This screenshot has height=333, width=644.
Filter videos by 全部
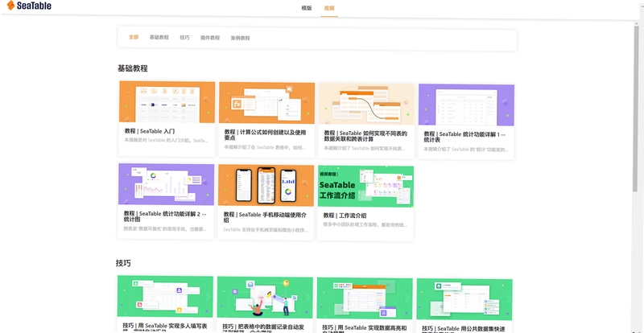tap(134, 37)
